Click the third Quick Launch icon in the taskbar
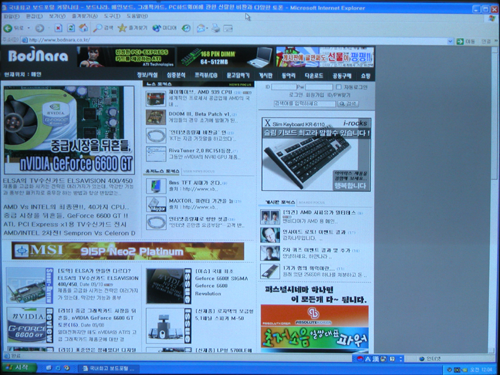This screenshot has height=375, width=500. [x=67, y=368]
